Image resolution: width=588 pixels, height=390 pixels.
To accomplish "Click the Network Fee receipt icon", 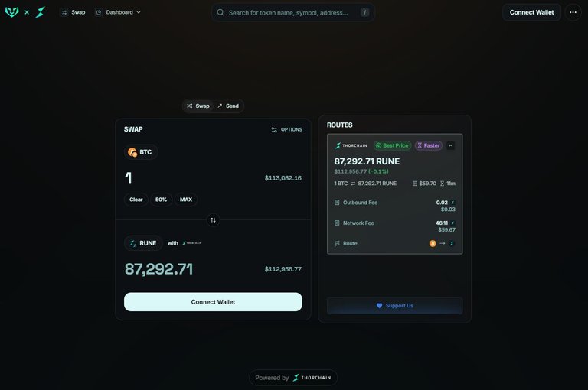I will pos(337,223).
